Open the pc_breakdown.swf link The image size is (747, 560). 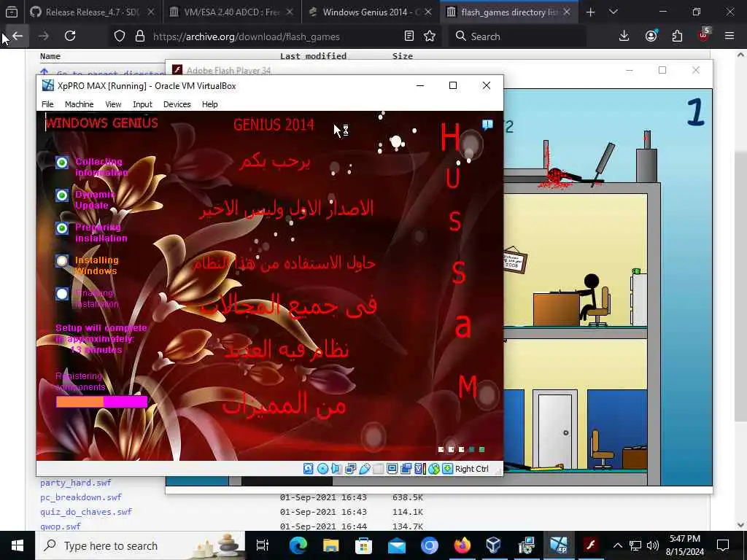tap(81, 497)
